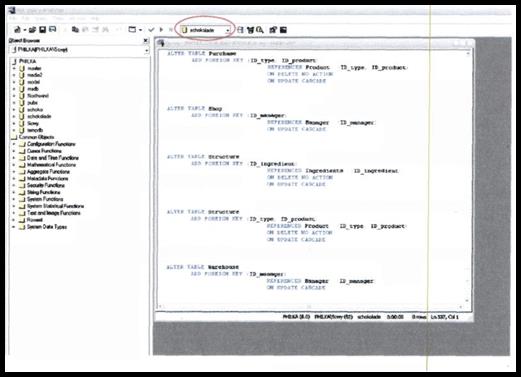
Task: Open the Load SQL Script folder icon
Action: [x=32, y=30]
